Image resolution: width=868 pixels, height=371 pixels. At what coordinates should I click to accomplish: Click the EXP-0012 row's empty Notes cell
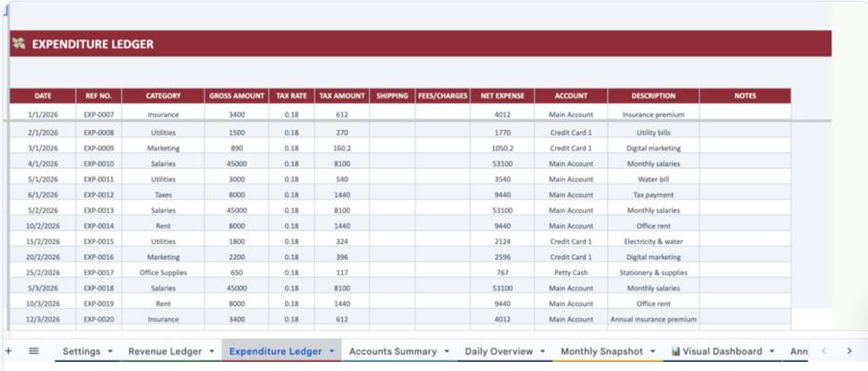click(x=745, y=195)
